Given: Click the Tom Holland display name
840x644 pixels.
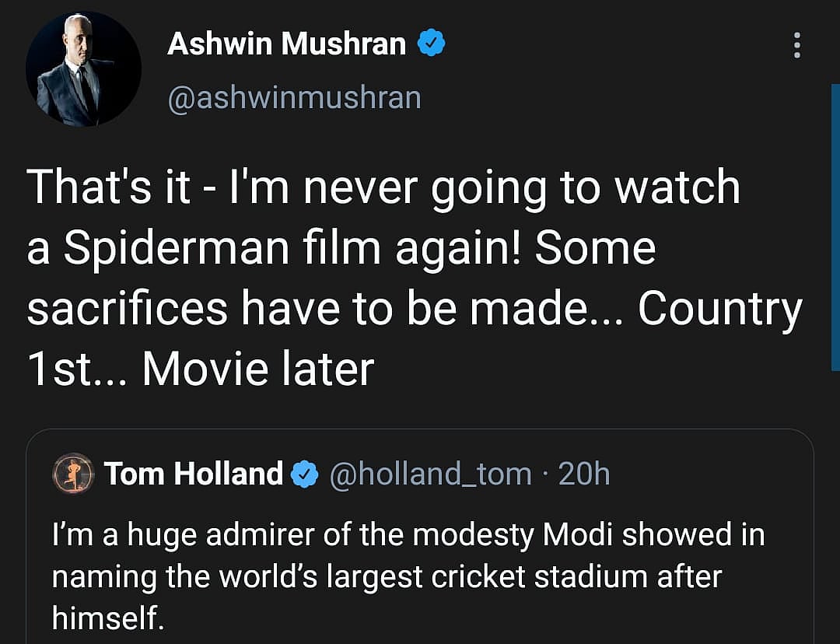Looking at the screenshot, I should (x=194, y=474).
